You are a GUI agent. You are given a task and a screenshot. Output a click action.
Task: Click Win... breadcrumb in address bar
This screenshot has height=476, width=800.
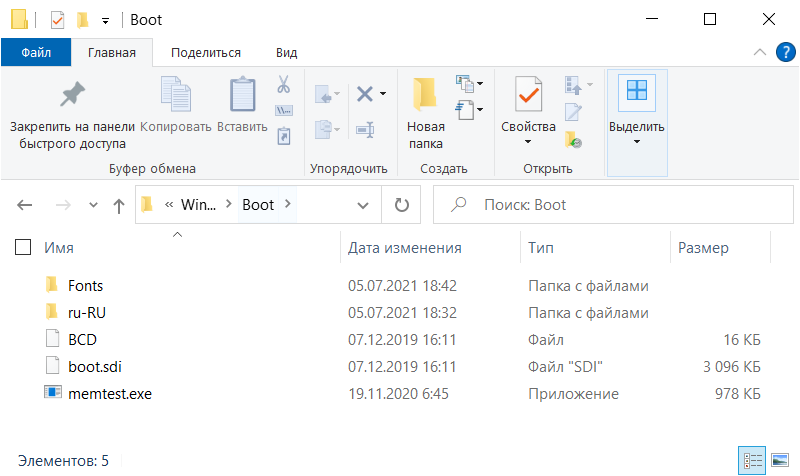coord(198,205)
